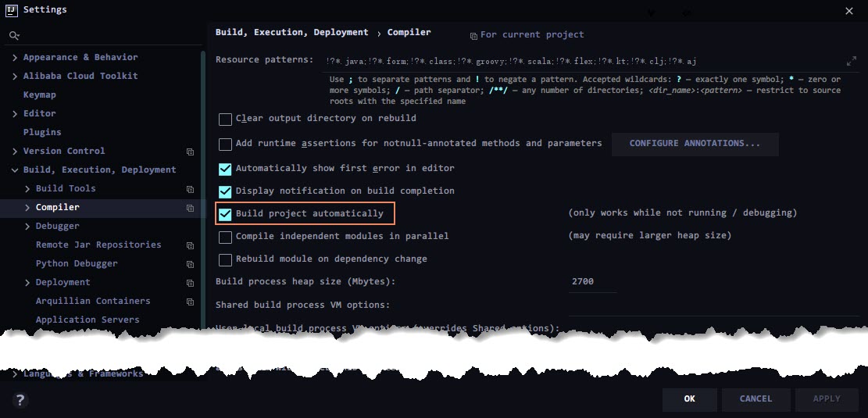Expand the Appearance & Behavior section

pos(15,57)
